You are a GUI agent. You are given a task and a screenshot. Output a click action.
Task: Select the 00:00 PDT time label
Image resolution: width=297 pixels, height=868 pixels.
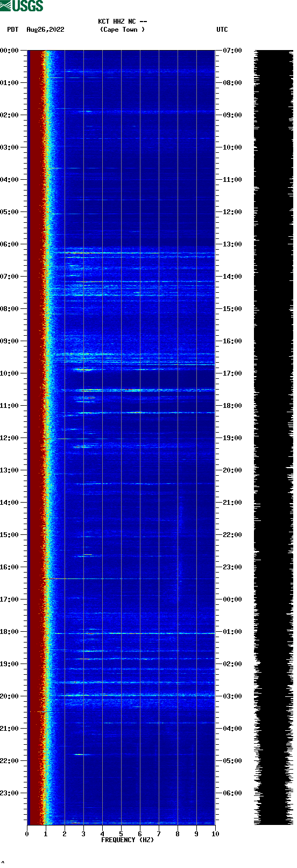(9, 51)
